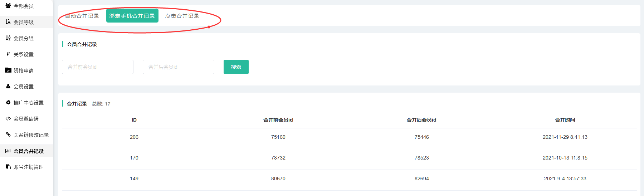Click the 会员合并记录 chart icon

point(8,151)
